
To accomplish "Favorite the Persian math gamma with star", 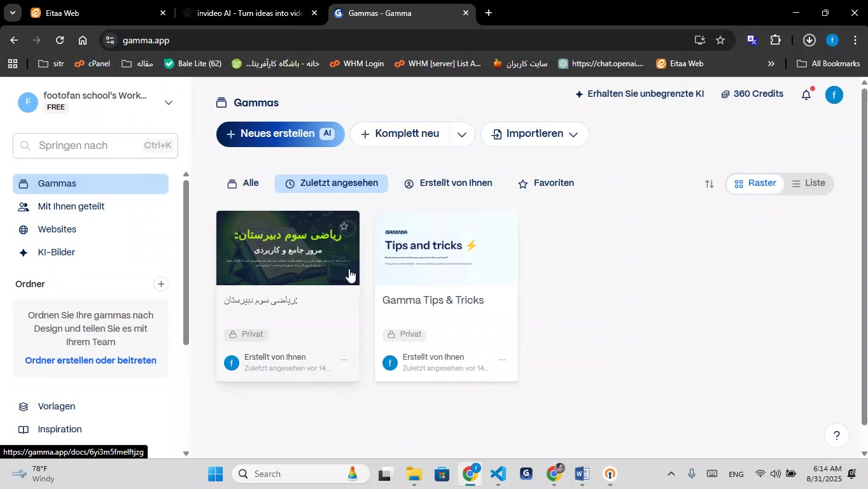I will pos(344,226).
